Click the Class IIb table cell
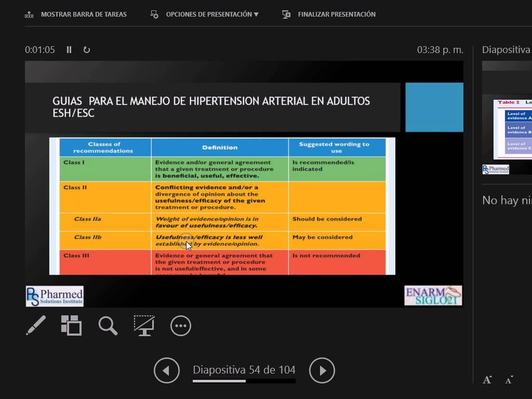 pyautogui.click(x=105, y=240)
